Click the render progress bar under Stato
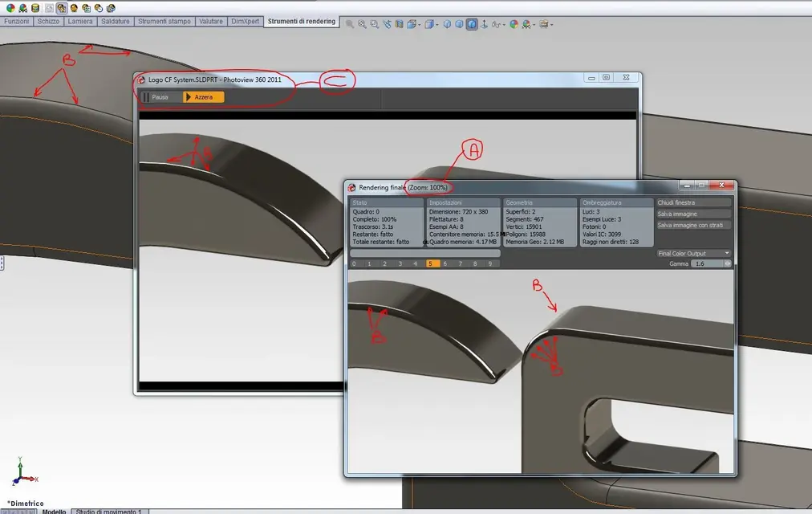 tap(425, 253)
